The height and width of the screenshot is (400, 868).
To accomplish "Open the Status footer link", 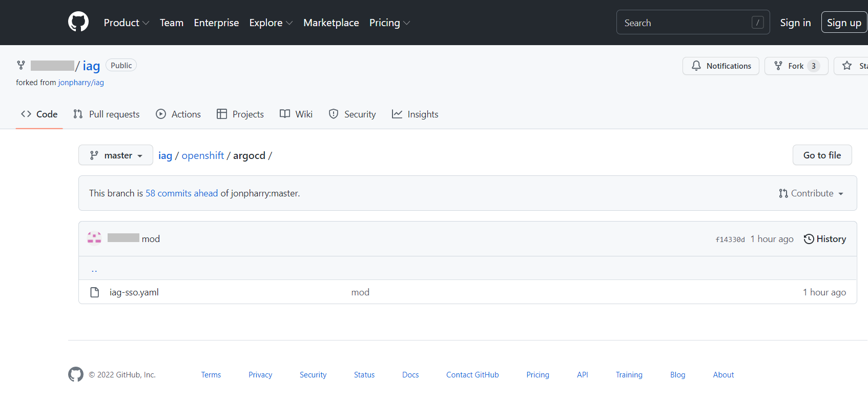I will pyautogui.click(x=364, y=375).
